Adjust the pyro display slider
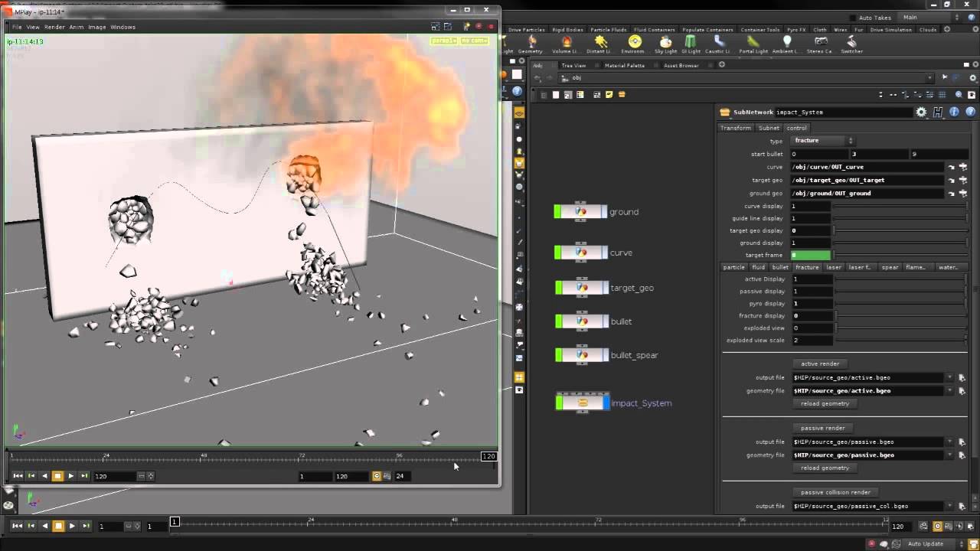This screenshot has width=980, height=551. point(901,303)
